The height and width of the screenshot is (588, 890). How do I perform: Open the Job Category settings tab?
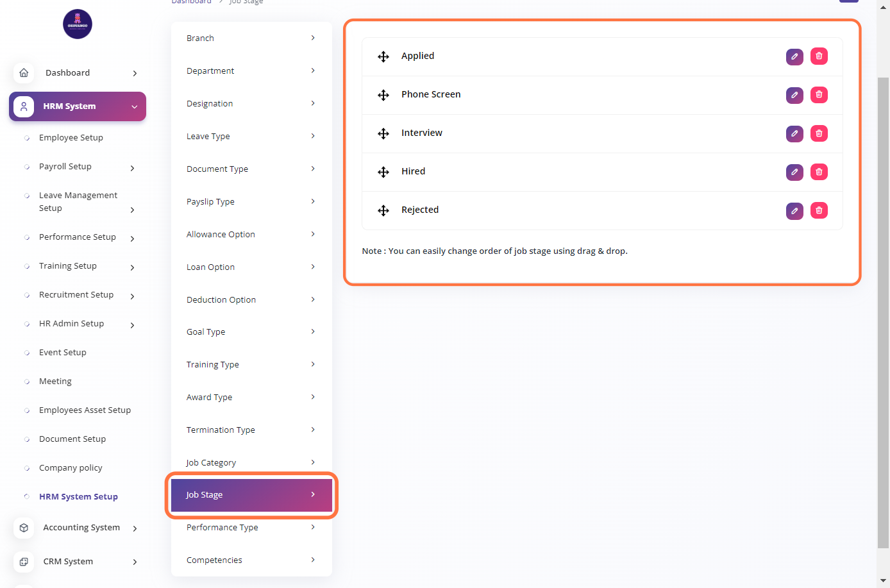[x=251, y=462]
